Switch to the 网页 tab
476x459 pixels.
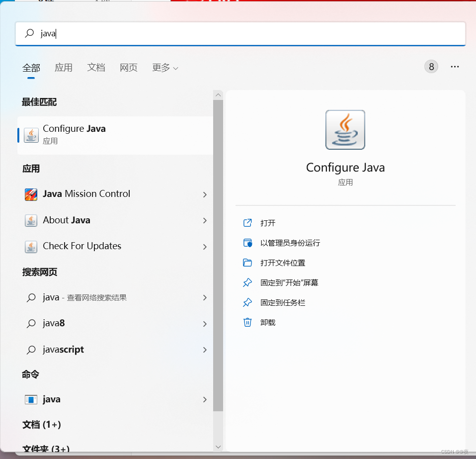point(128,68)
